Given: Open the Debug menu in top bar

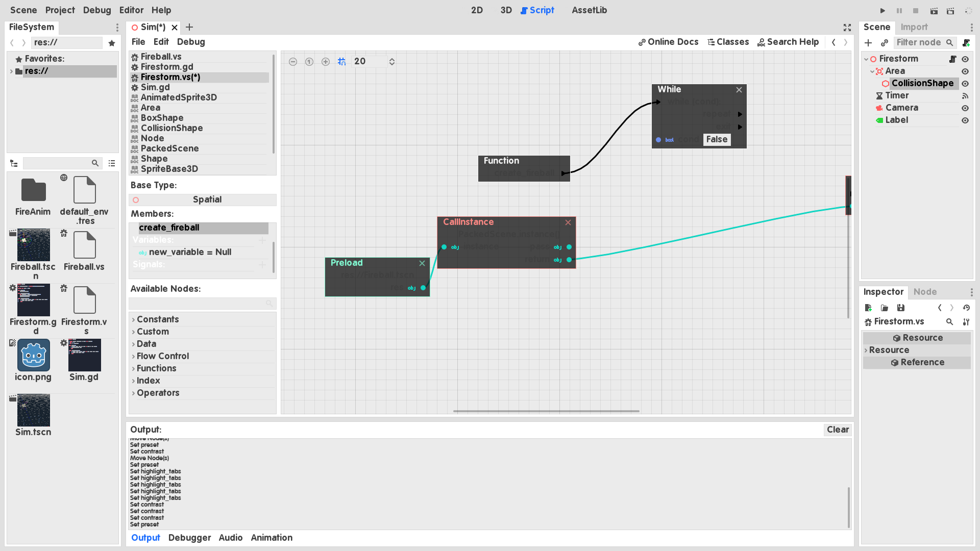Looking at the screenshot, I should (97, 10).
